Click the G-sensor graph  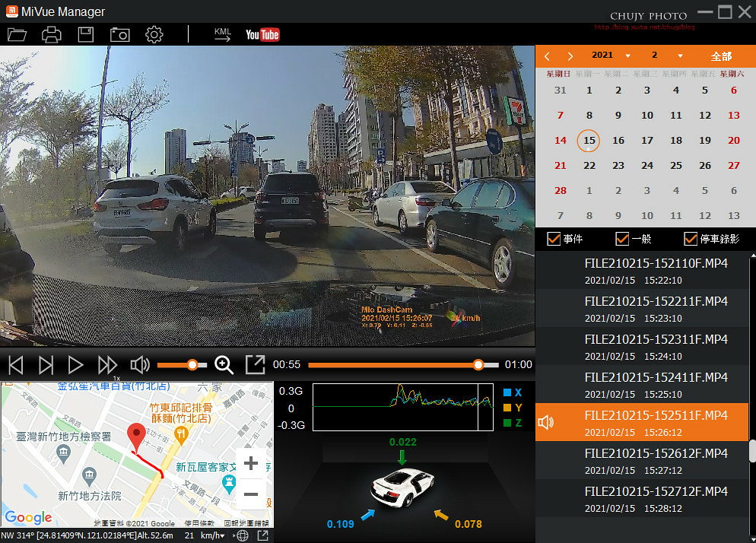click(403, 407)
